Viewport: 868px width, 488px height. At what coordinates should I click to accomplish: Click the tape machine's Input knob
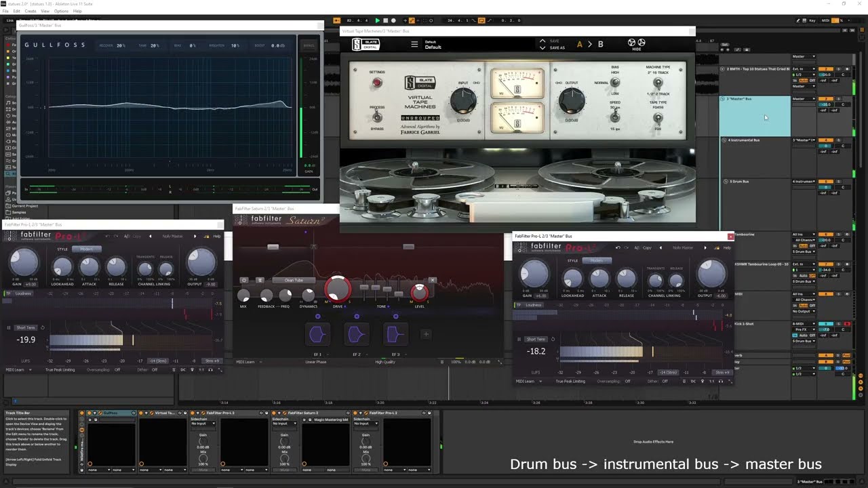463,102
